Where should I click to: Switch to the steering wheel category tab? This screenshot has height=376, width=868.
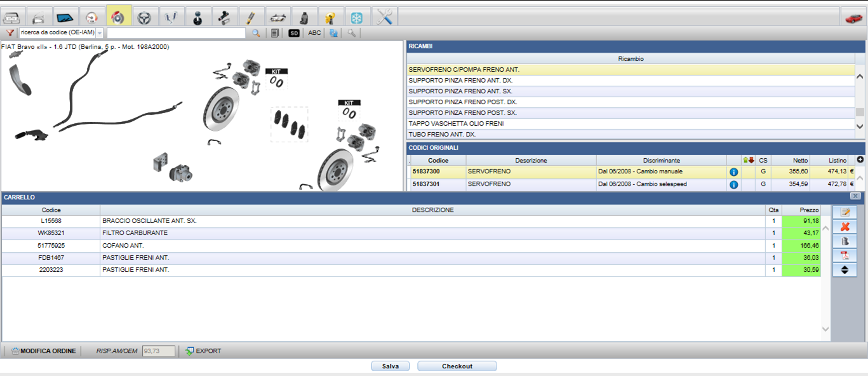[x=145, y=17]
